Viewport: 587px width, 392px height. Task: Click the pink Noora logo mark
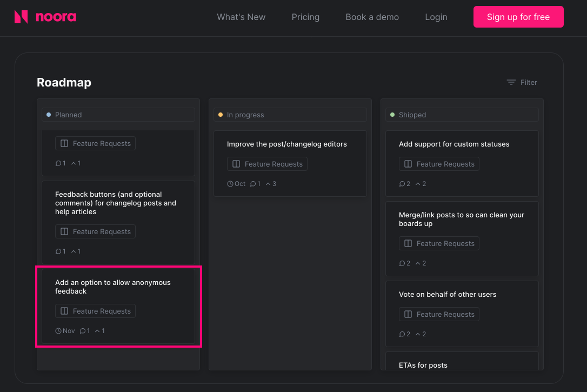[x=21, y=17]
